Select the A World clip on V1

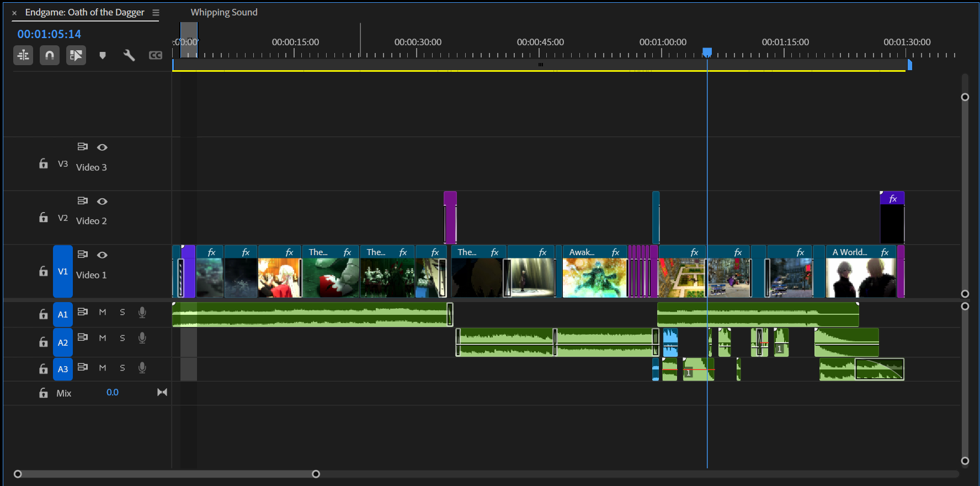pyautogui.click(x=860, y=276)
